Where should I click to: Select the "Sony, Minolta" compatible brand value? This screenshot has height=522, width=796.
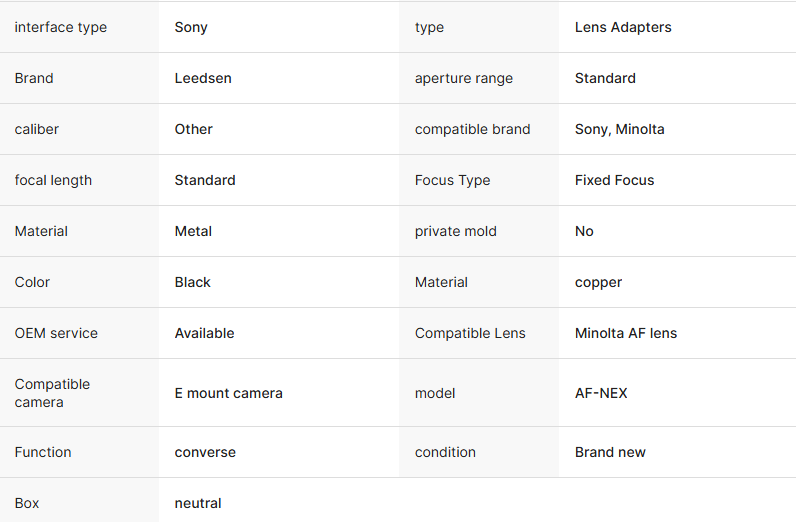point(619,129)
